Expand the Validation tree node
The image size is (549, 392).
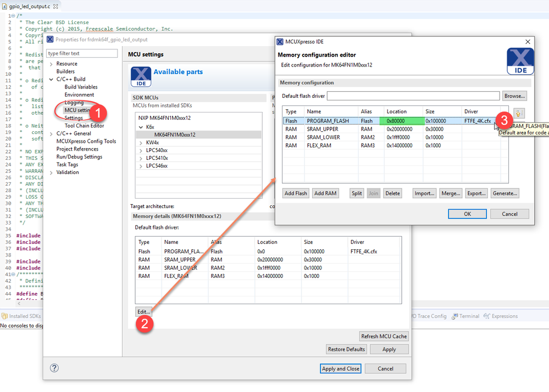tap(51, 172)
